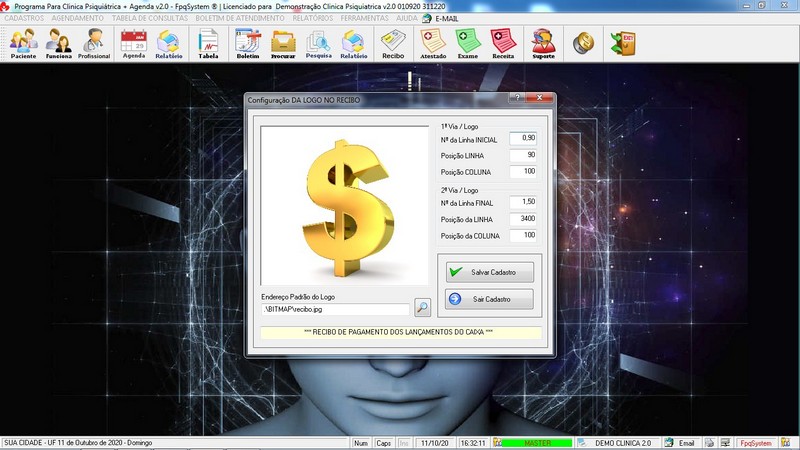Click the Receita toolbar icon

tap(503, 43)
